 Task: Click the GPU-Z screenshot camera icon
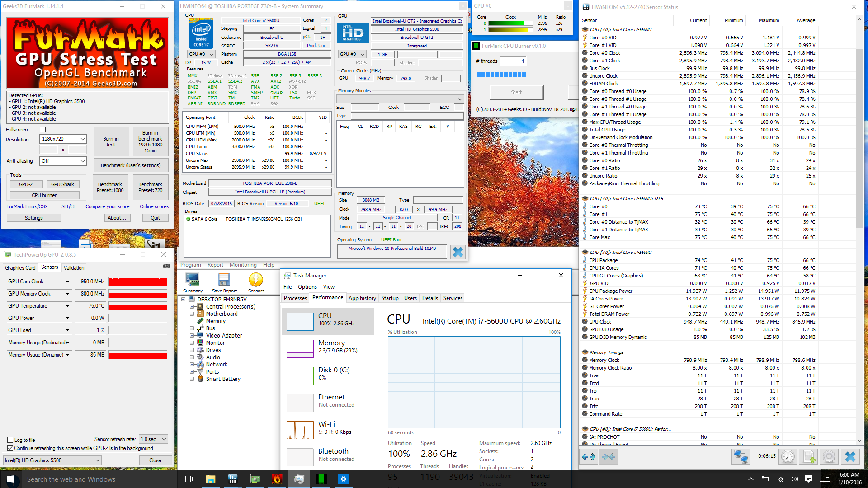[x=166, y=266]
